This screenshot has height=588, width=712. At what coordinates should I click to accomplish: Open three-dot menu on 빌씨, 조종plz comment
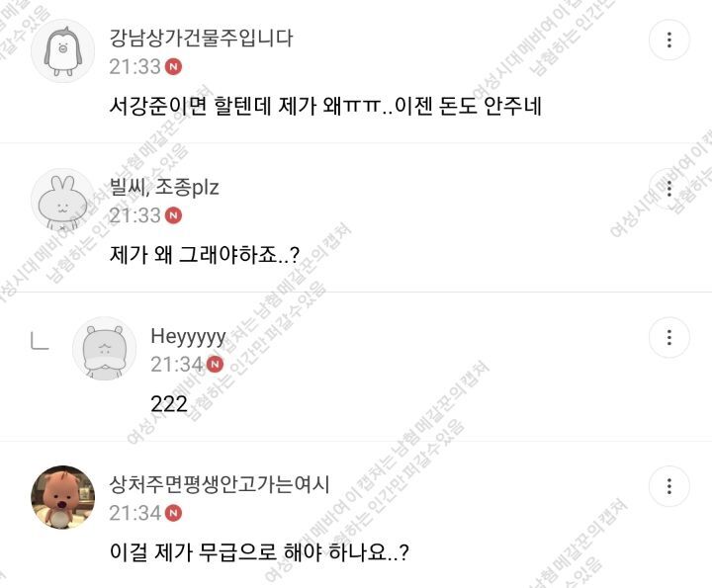coord(668,189)
